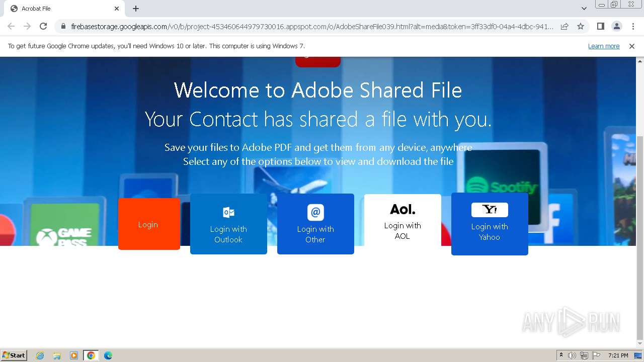
Task: Open the clock showing 7:21 PM
Action: [618, 355]
